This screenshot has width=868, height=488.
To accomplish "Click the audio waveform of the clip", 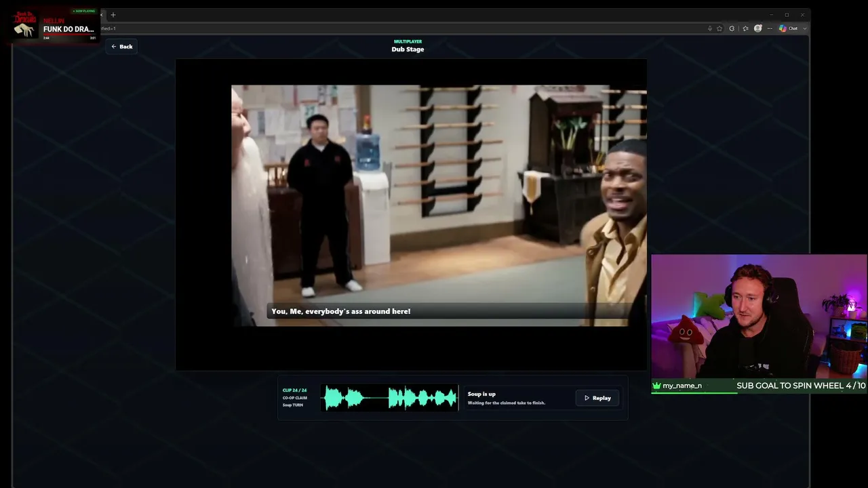I will point(391,398).
